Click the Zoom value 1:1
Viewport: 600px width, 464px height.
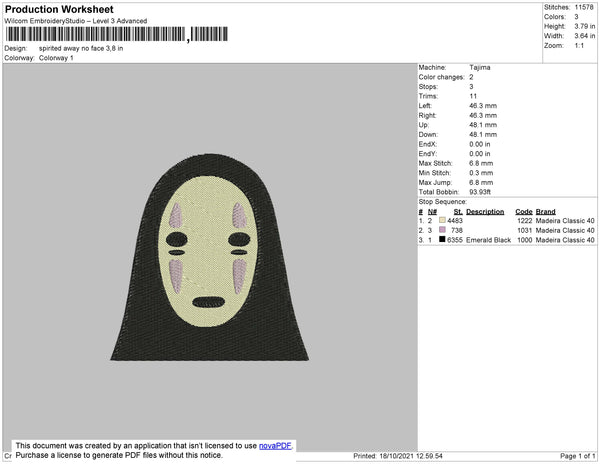(x=579, y=46)
